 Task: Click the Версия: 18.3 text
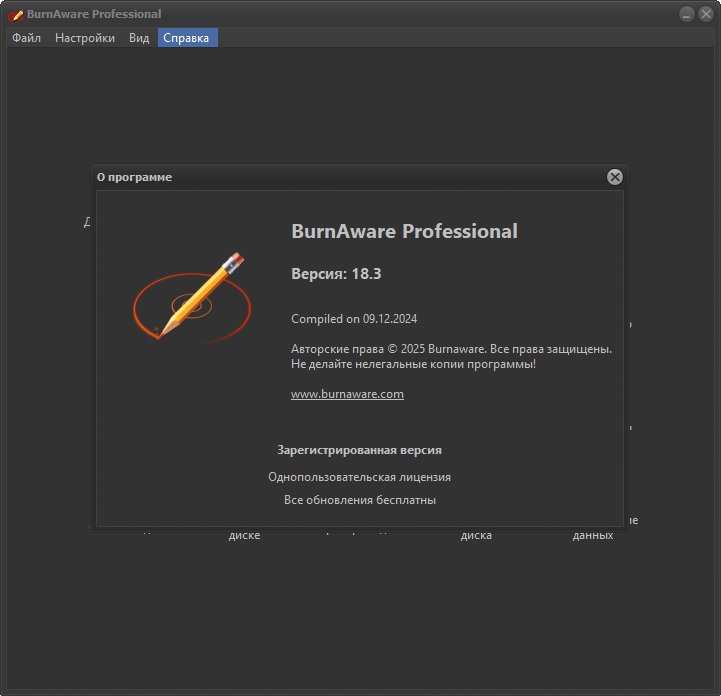[x=336, y=274]
